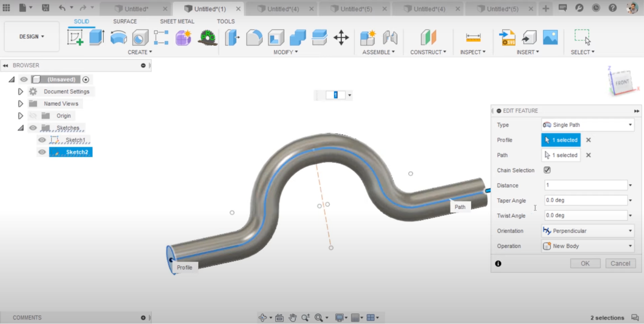Select the Extrude tool icon

coord(97,37)
